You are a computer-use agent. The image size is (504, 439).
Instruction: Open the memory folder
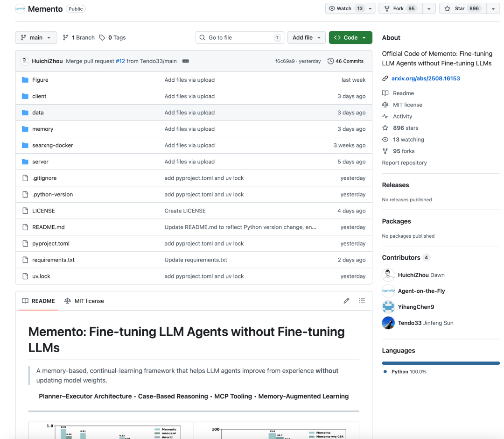click(43, 129)
